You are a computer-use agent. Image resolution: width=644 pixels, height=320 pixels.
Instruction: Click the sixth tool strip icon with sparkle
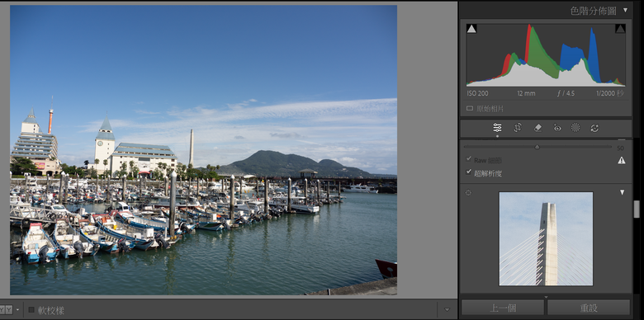pos(594,128)
